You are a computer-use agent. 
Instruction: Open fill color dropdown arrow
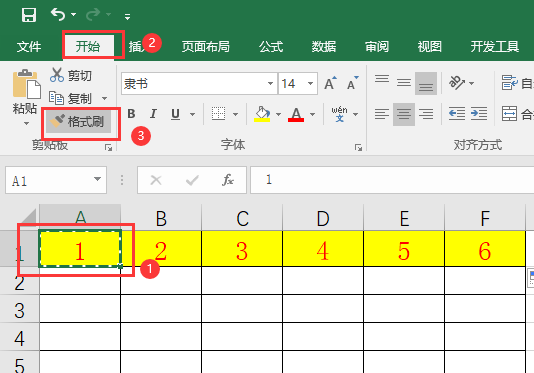[x=279, y=114]
